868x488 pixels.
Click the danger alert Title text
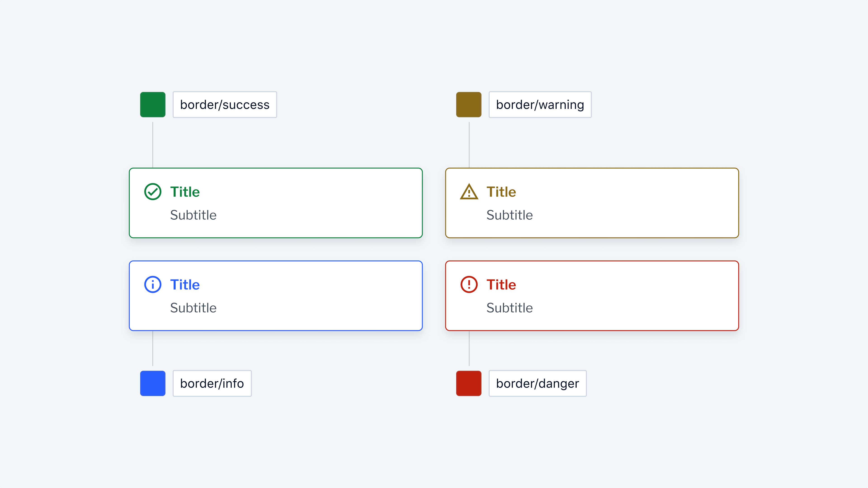(x=501, y=285)
